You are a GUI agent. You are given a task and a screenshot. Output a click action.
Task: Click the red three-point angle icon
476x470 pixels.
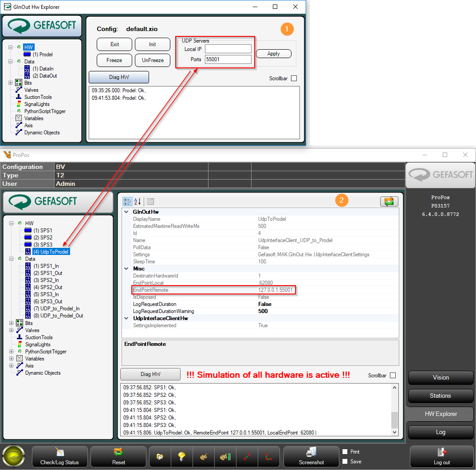(269, 456)
